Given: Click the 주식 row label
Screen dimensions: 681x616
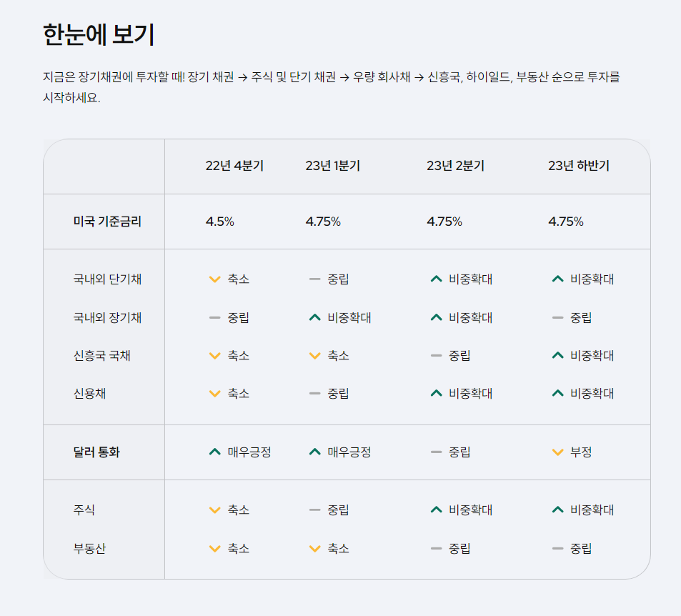Looking at the screenshot, I should [84, 510].
